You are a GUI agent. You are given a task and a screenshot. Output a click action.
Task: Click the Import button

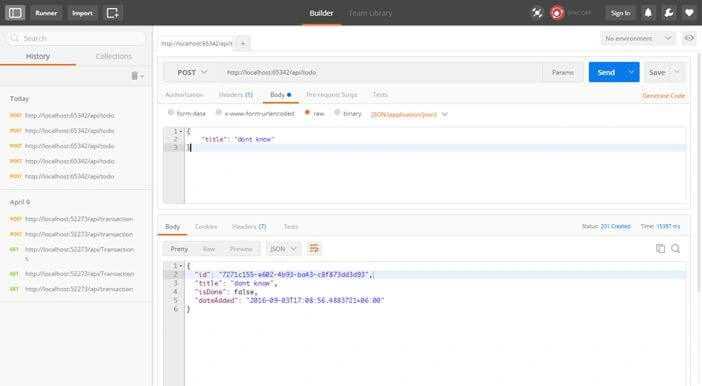pos(82,13)
